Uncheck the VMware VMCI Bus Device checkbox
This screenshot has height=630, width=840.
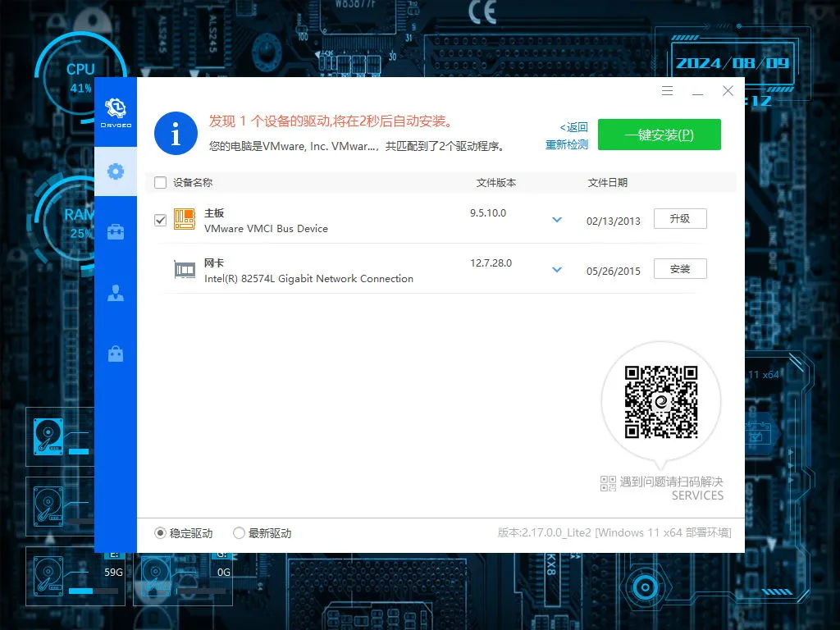point(160,219)
